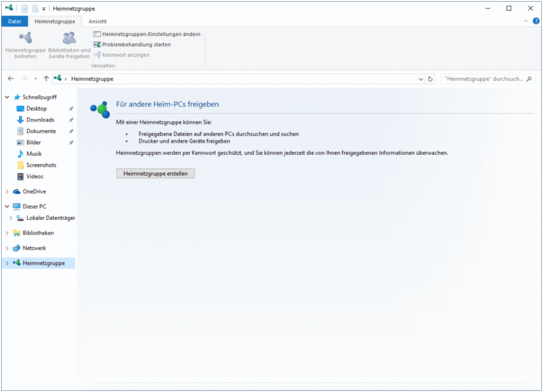543x392 pixels.
Task: Open the address bar history dropdown
Action: (x=421, y=79)
